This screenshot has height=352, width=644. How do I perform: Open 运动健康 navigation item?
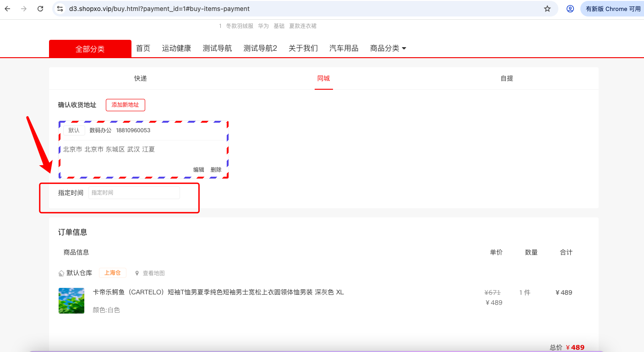[176, 48]
